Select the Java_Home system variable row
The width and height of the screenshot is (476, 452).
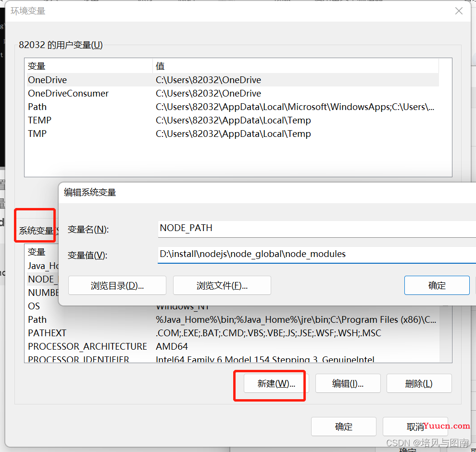43,266
